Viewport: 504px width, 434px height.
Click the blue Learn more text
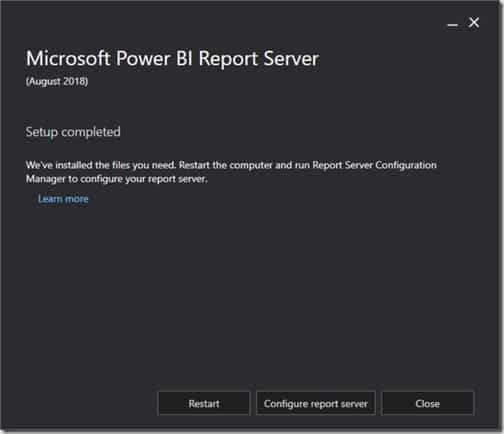click(x=63, y=199)
